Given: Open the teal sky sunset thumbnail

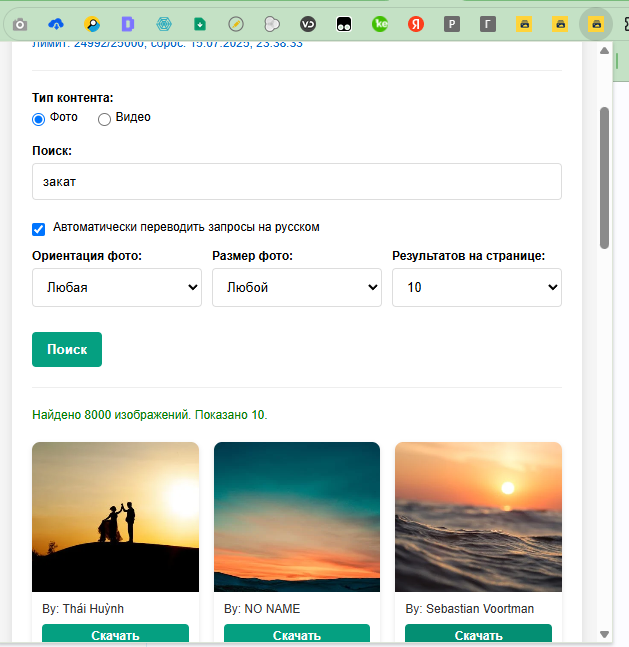Looking at the screenshot, I should [x=297, y=517].
